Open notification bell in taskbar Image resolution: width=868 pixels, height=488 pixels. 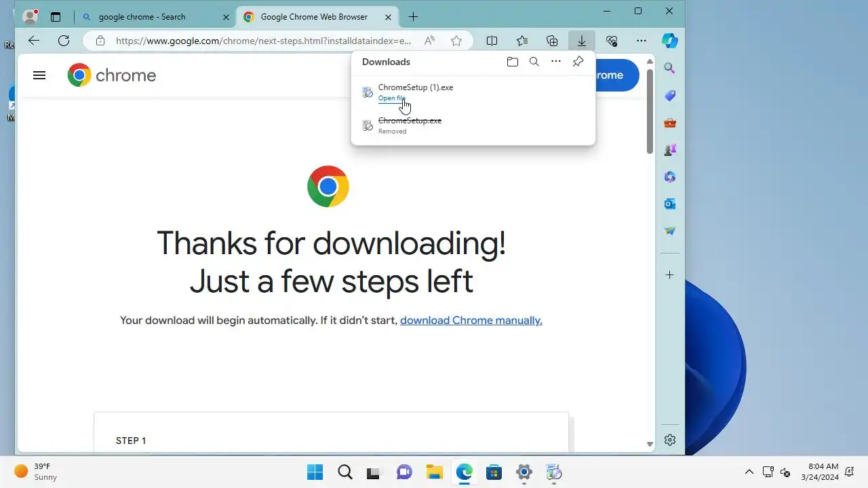click(x=850, y=472)
